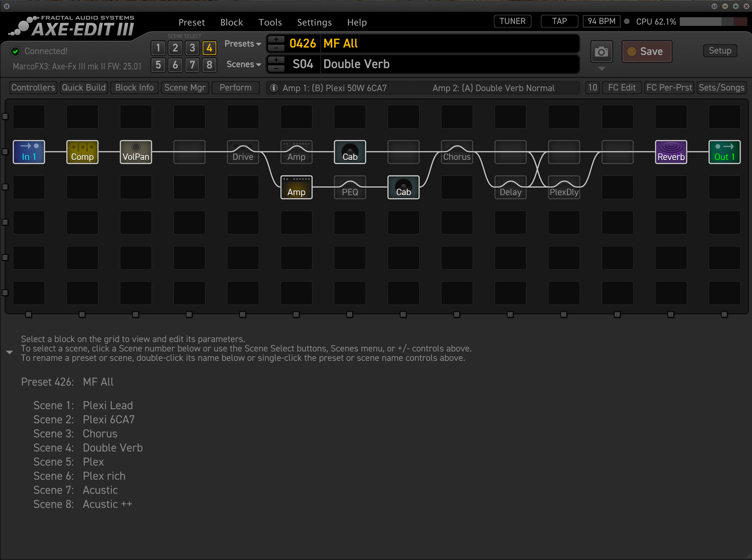Viewport: 752px width, 560px height.
Task: Select the Out 1 output block
Action: click(725, 152)
